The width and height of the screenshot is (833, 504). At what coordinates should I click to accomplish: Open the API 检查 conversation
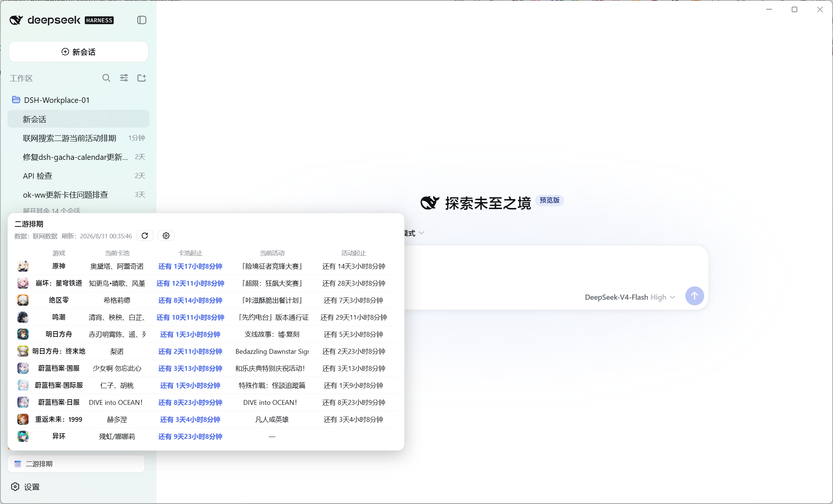pyautogui.click(x=78, y=176)
